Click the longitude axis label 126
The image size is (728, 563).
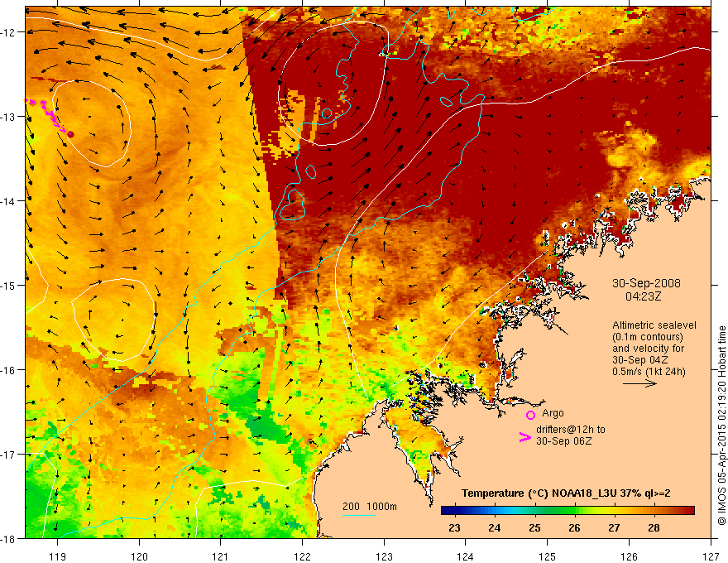click(629, 556)
